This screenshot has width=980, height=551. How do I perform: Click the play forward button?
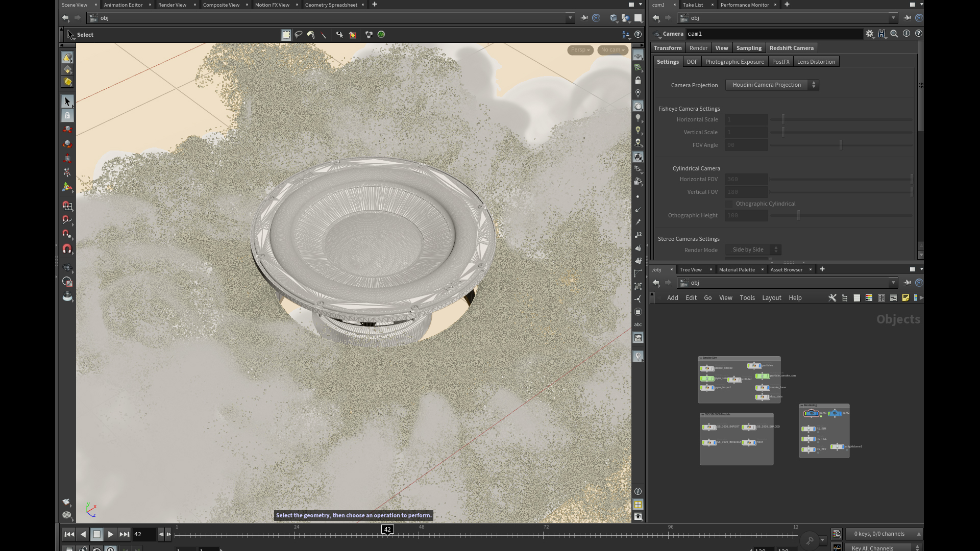(110, 534)
